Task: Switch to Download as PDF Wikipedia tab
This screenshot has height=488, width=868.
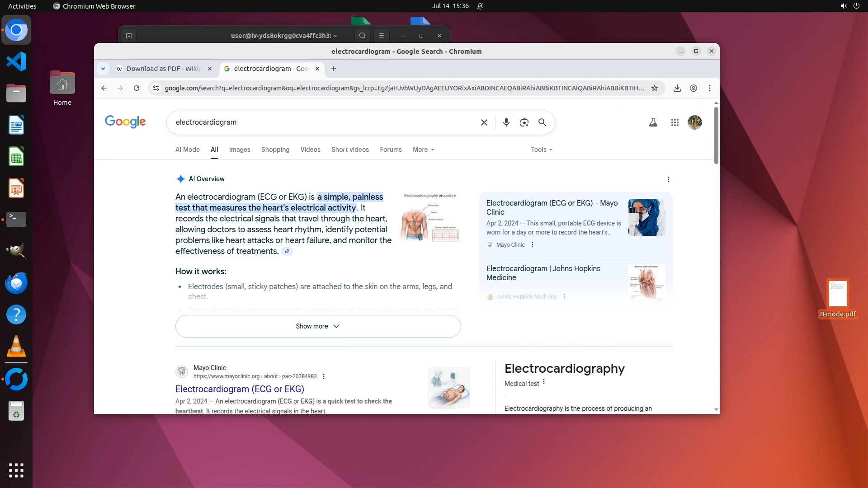Action: point(163,69)
